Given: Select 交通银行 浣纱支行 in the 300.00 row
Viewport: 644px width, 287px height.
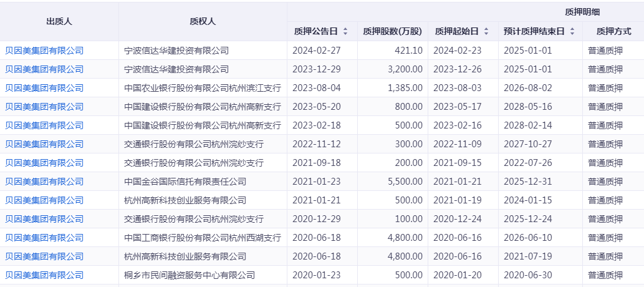Looking at the screenshot, I should coord(194,144).
